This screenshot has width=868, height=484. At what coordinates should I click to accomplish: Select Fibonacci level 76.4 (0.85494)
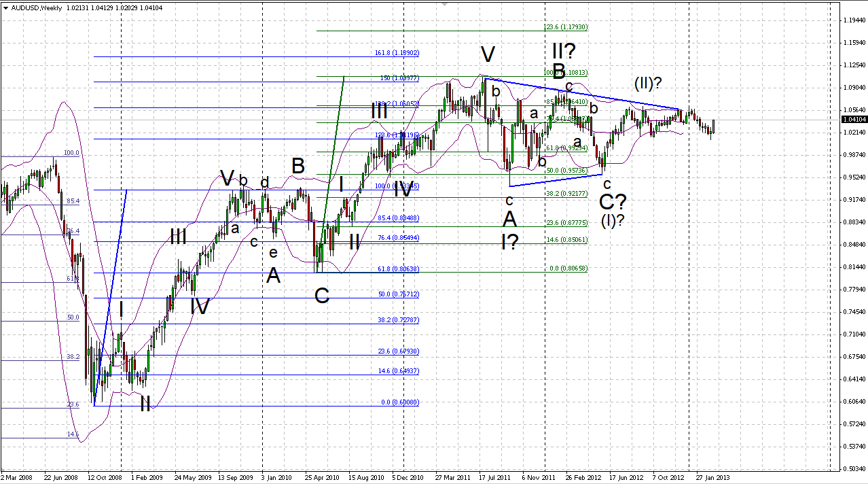[x=398, y=238]
